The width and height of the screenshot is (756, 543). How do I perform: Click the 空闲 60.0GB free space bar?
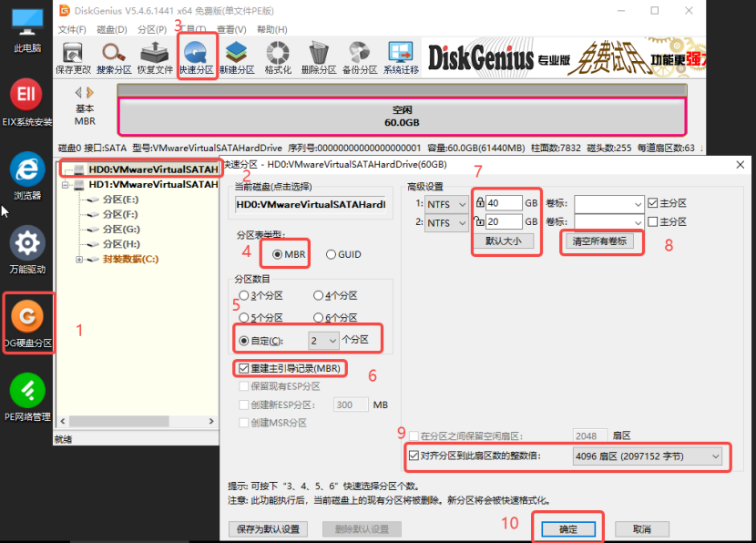pyautogui.click(x=402, y=117)
